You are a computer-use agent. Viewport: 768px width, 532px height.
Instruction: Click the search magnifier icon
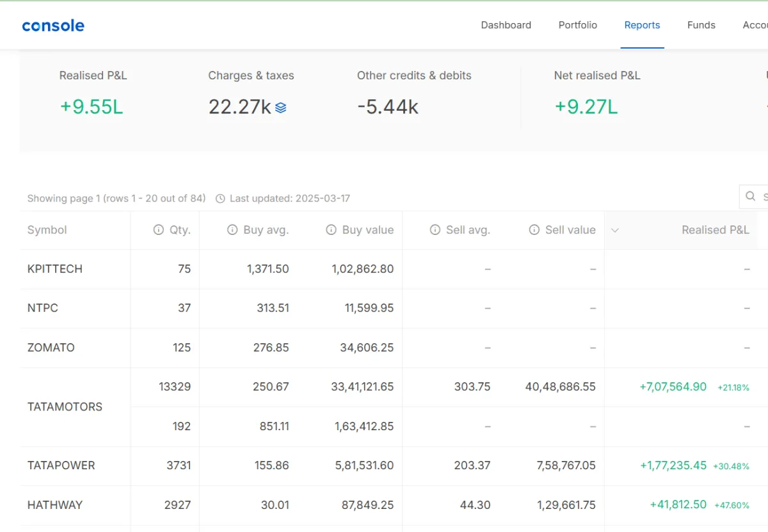pos(751,197)
